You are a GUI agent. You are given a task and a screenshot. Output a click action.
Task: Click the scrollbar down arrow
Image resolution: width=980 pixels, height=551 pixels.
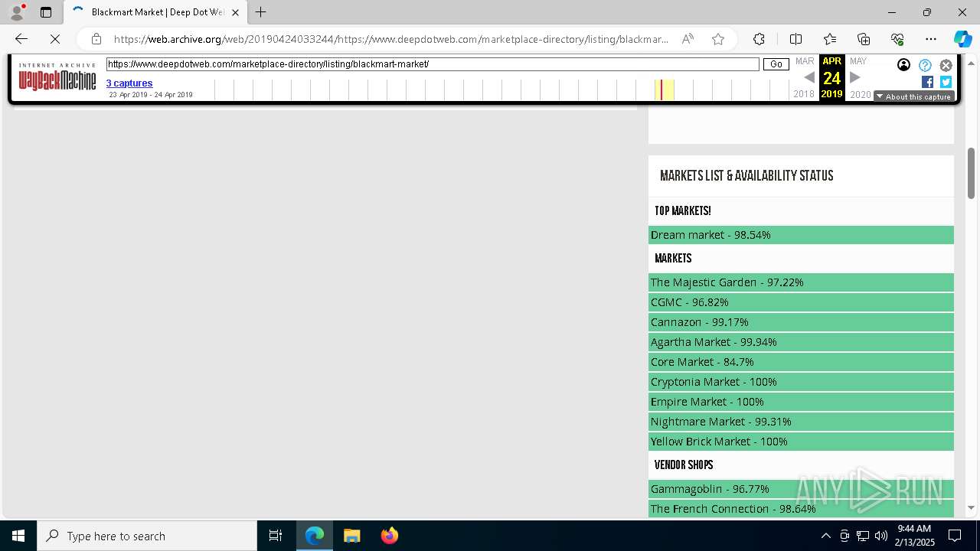click(972, 507)
